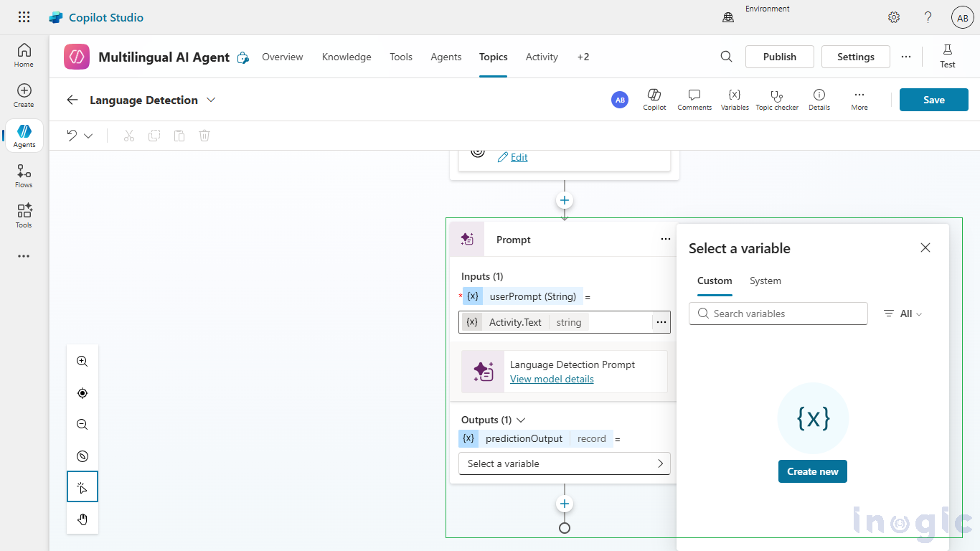Open the All variable filter dropdown
Image resolution: width=980 pixels, height=551 pixels.
click(903, 314)
